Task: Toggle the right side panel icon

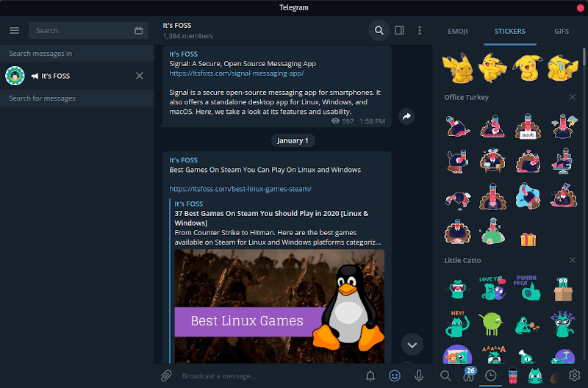Action: (x=399, y=30)
